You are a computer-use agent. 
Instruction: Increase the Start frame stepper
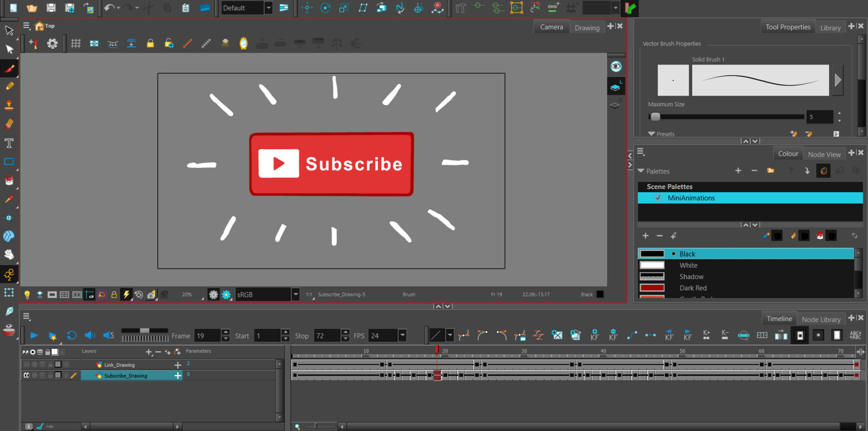285,332
